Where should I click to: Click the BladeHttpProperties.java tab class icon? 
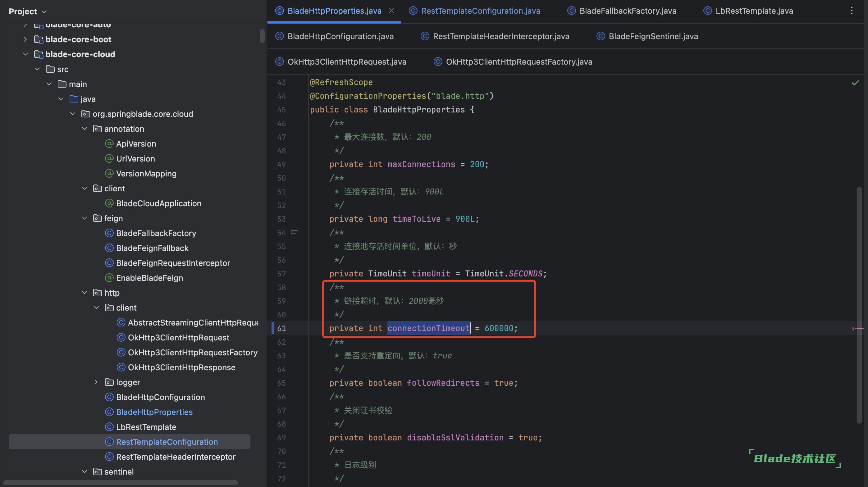pyautogui.click(x=279, y=11)
